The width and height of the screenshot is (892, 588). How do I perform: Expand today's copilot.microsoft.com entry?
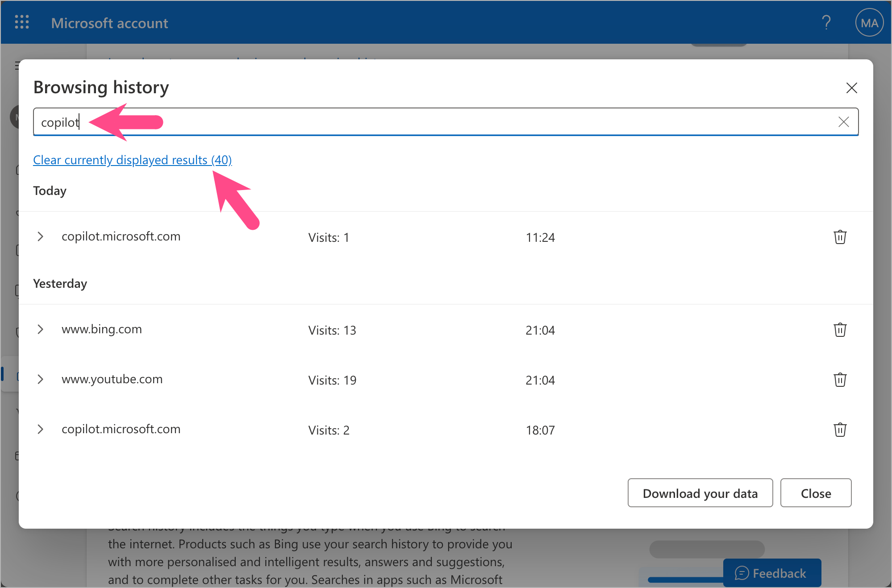41,236
